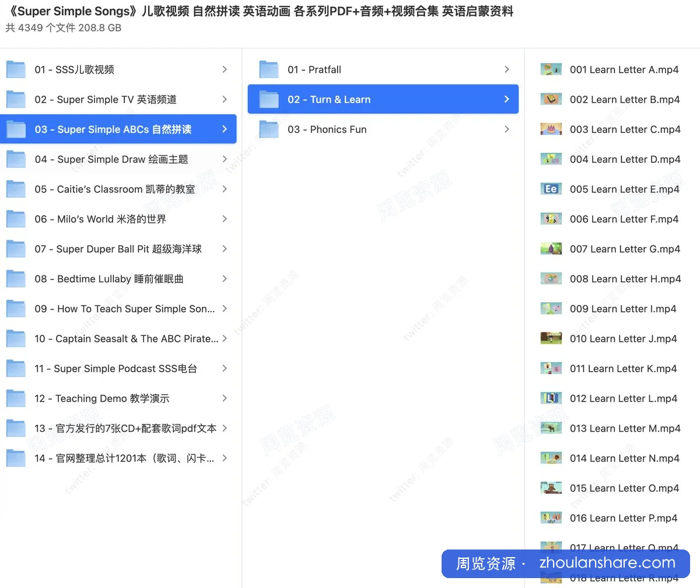Expand the 07 - Super Duper Ball Pit chevron
The width and height of the screenshot is (700, 588).
click(x=225, y=249)
